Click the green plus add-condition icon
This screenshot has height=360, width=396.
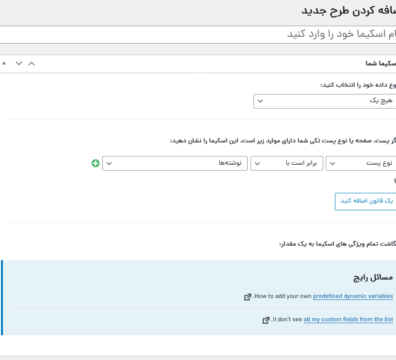point(96,163)
